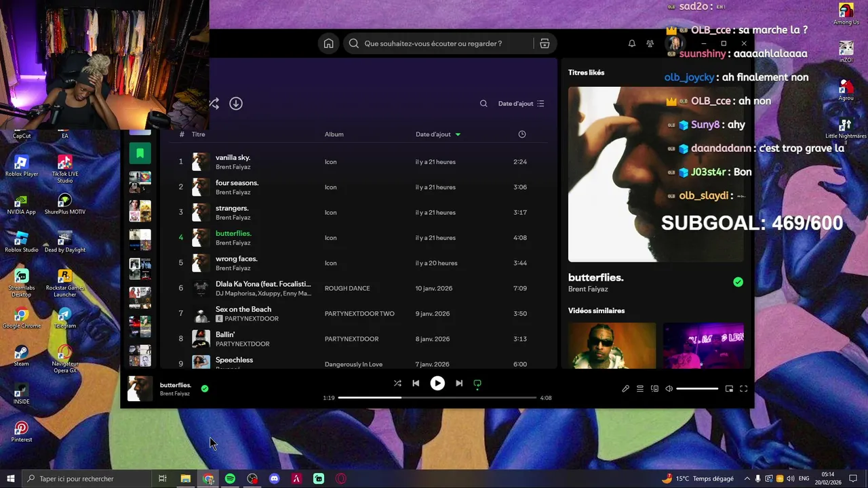Open the Date d'ajout sort dropdown

click(521, 104)
